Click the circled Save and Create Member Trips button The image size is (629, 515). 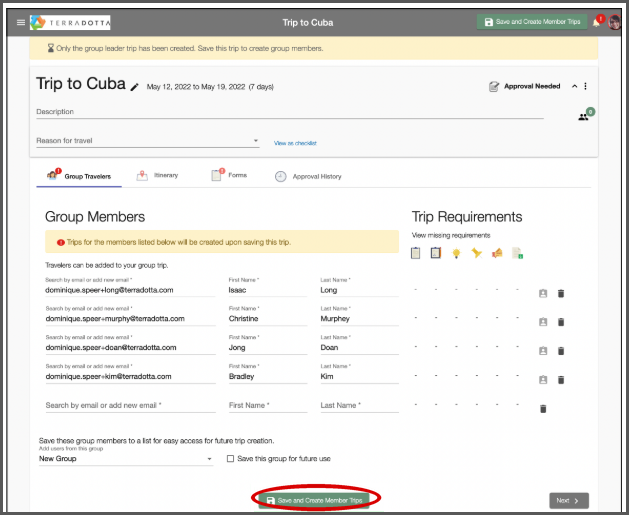point(315,500)
